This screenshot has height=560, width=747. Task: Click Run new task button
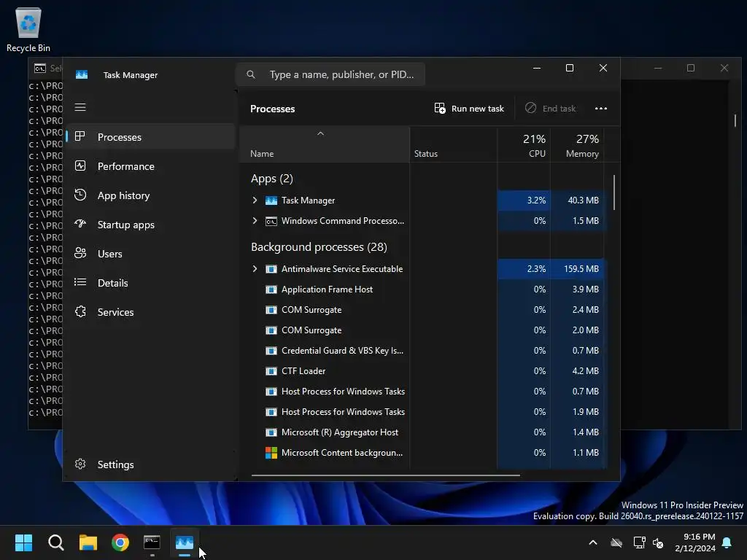tap(469, 109)
